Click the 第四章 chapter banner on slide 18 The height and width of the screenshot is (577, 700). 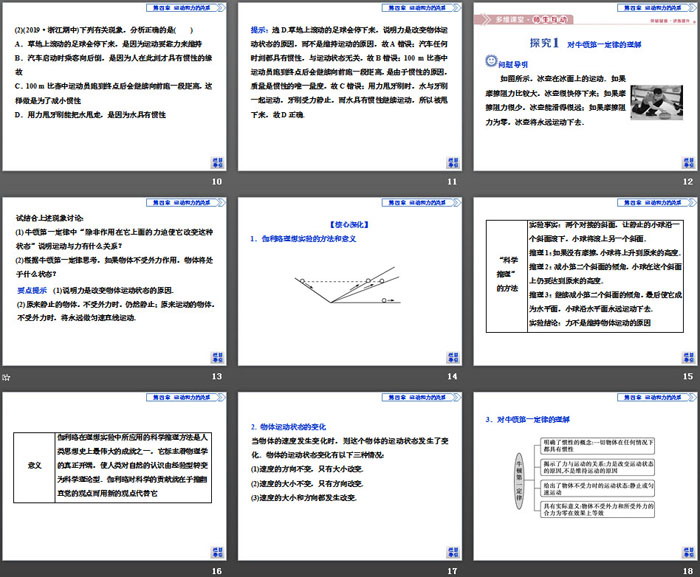pos(657,397)
